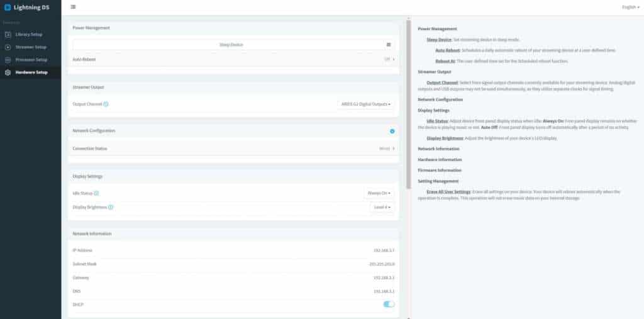
Task: Open the ARIES G2 Digital Outputs dropdown
Action: (x=365, y=104)
